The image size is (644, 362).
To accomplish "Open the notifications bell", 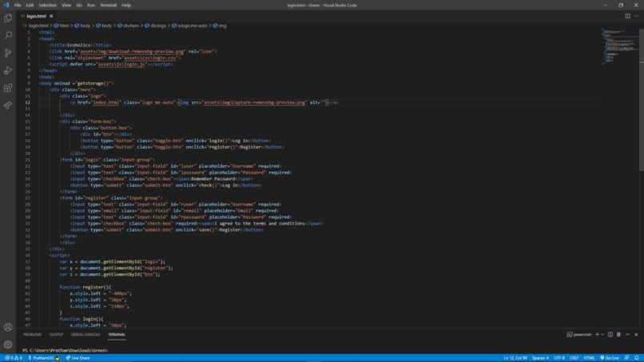I will tap(637, 358).
